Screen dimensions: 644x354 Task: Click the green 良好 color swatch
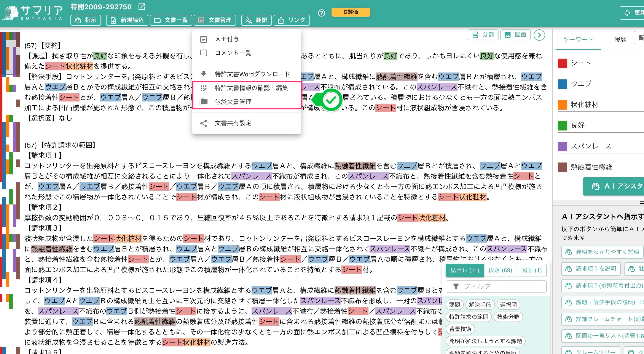(562, 126)
